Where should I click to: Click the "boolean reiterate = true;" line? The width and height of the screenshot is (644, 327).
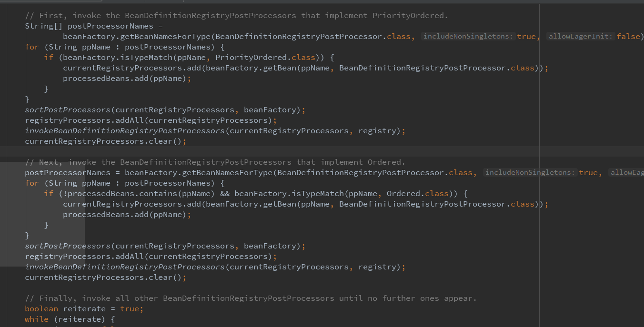(x=84, y=309)
